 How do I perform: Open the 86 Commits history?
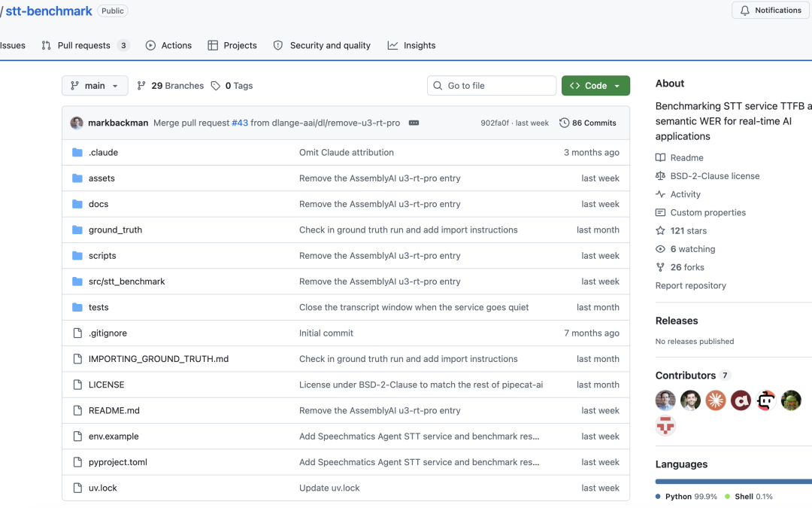[588, 123]
